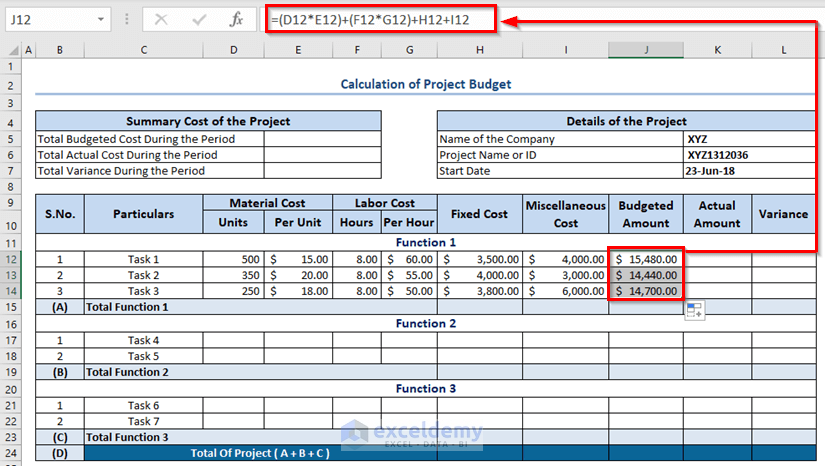Click the 'Start Date' label cell
This screenshot has height=466, width=825.
click(560, 171)
